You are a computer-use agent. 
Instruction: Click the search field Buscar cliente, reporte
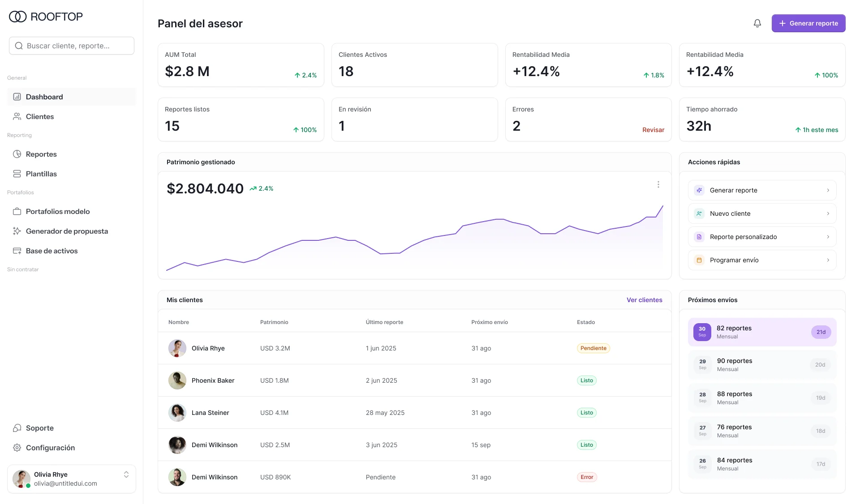72,46
